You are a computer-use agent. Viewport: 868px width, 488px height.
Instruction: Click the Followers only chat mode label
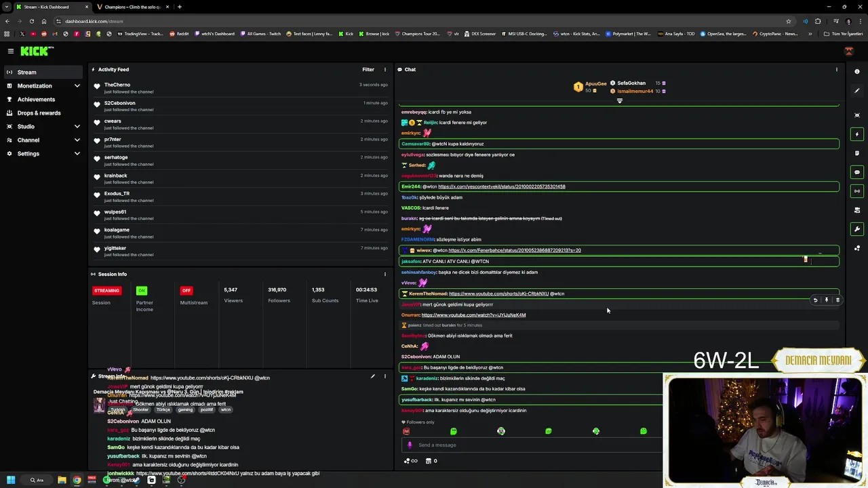418,422
